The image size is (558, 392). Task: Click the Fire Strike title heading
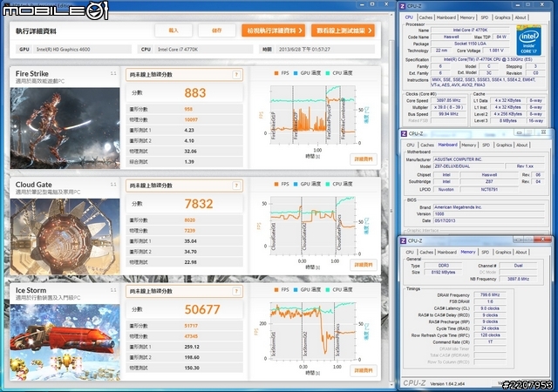coord(32,74)
